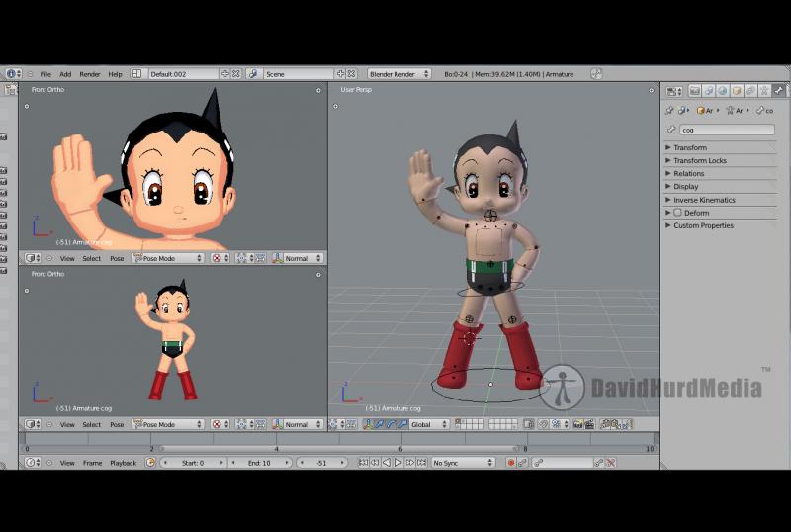Screen dimensions: 791x532
Task: Select the rotate manipulator icon
Action: [x=391, y=424]
